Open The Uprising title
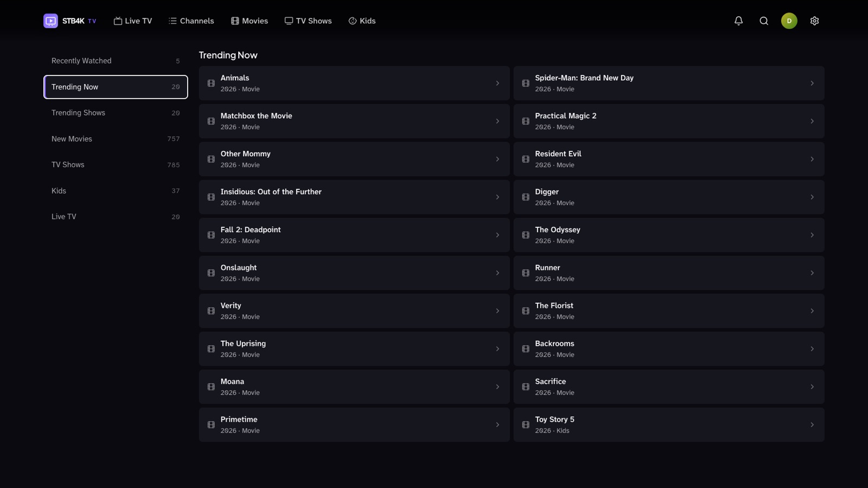868x488 pixels. [x=354, y=349]
